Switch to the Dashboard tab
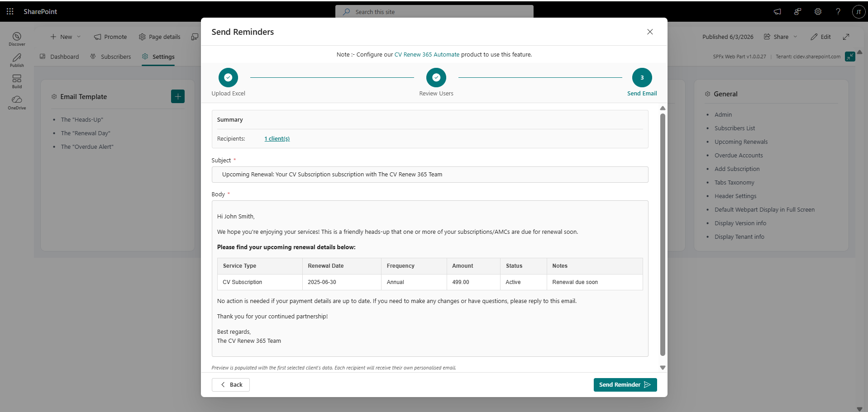 click(59, 57)
